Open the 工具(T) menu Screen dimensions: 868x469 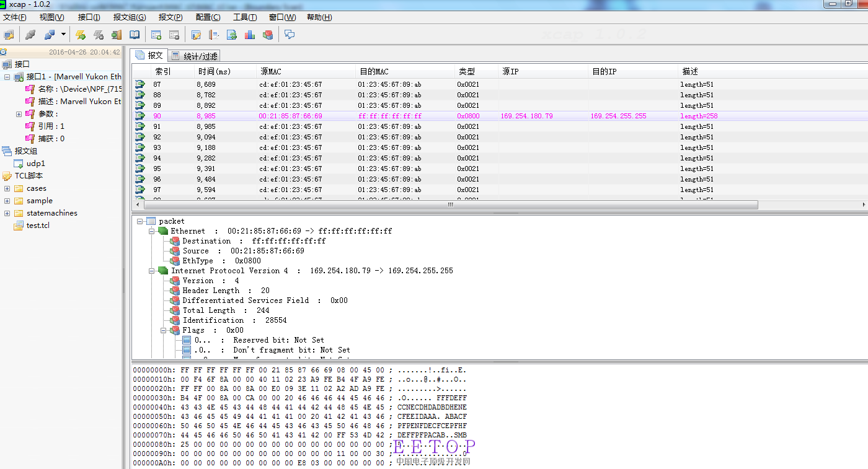click(245, 17)
